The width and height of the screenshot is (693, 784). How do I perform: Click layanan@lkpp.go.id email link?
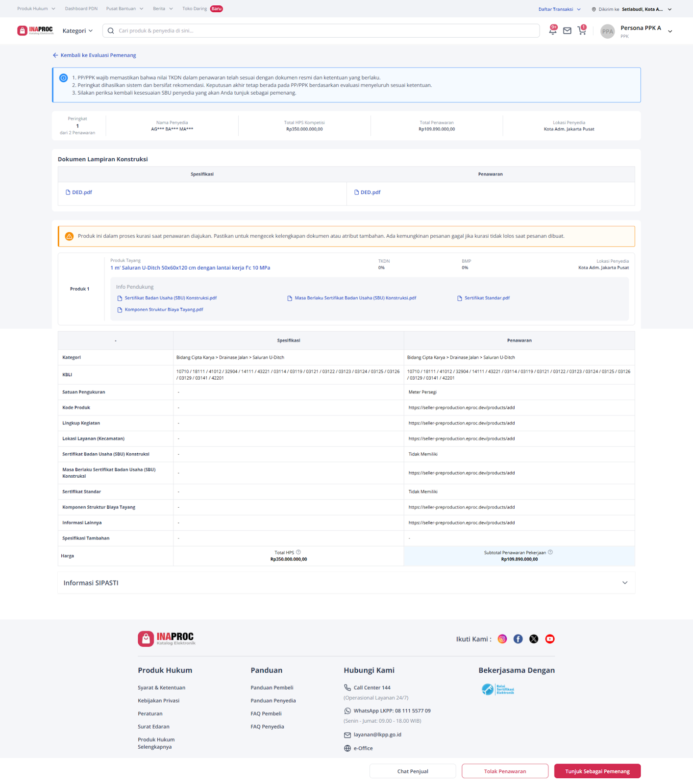[377, 735]
